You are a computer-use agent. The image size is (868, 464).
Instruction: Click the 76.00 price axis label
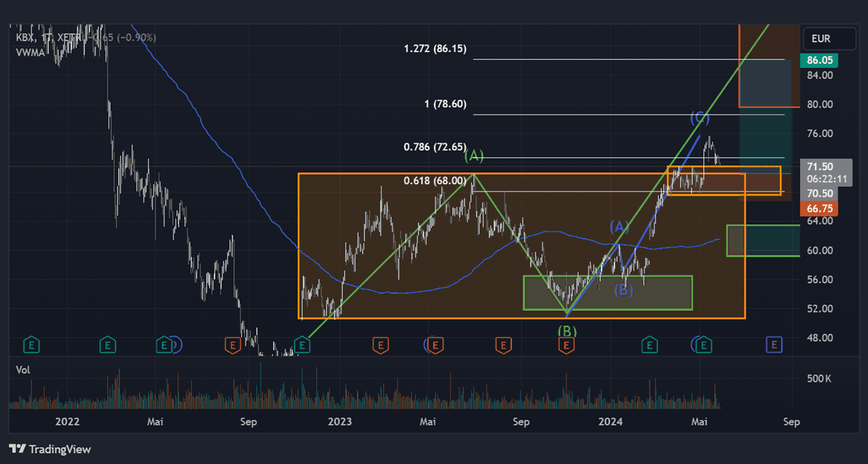click(x=821, y=133)
